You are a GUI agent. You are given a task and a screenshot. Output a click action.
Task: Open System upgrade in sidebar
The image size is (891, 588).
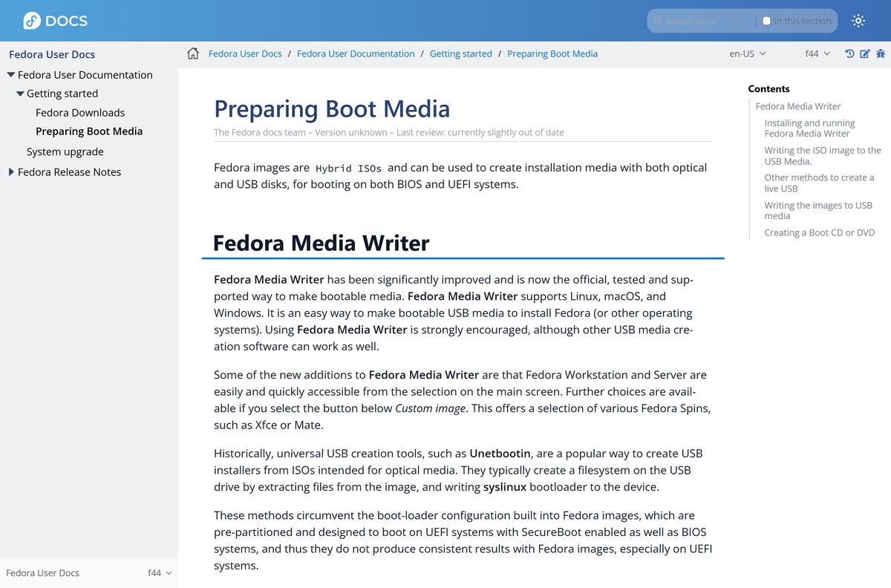[65, 151]
